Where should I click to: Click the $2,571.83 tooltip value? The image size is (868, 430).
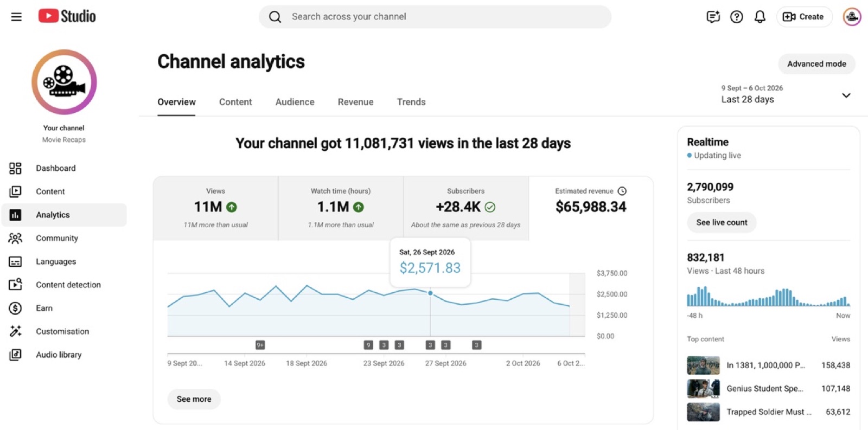[430, 268]
